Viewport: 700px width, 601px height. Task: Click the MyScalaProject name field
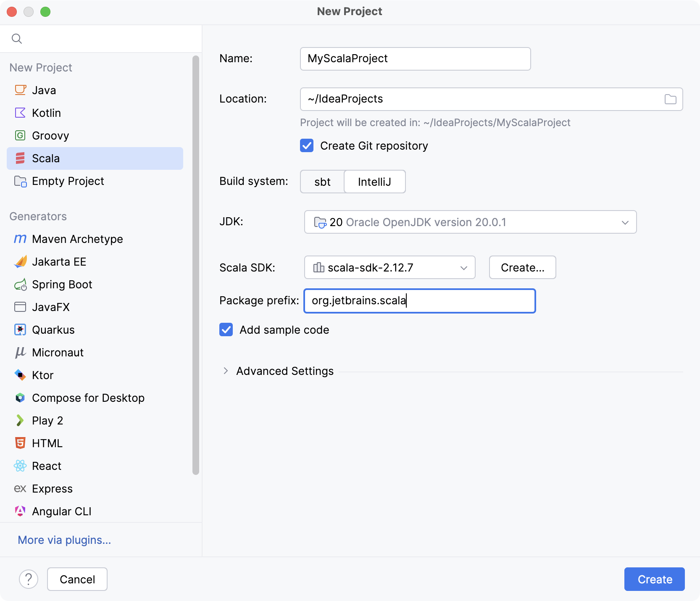415,59
